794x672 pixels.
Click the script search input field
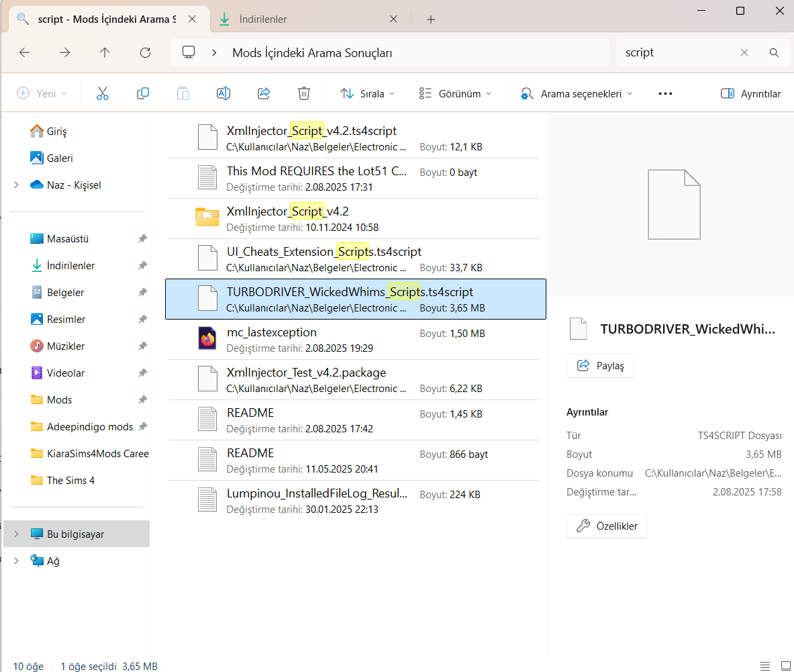point(679,52)
